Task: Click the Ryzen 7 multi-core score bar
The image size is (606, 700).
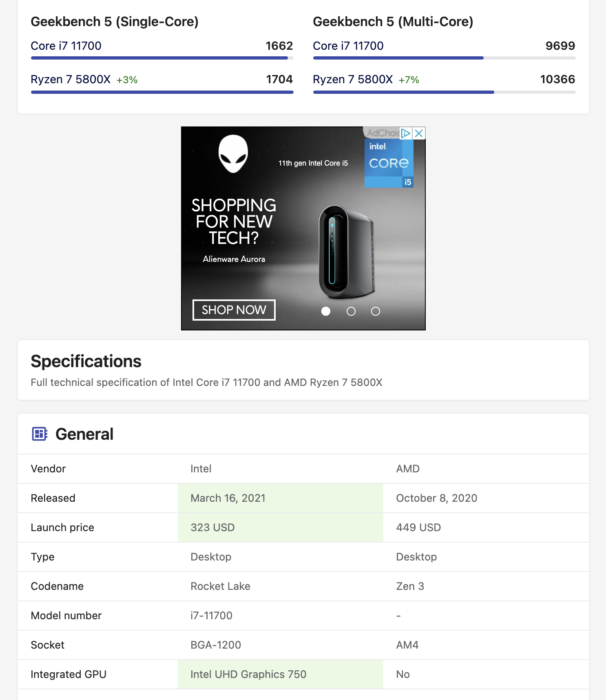Action: (444, 92)
